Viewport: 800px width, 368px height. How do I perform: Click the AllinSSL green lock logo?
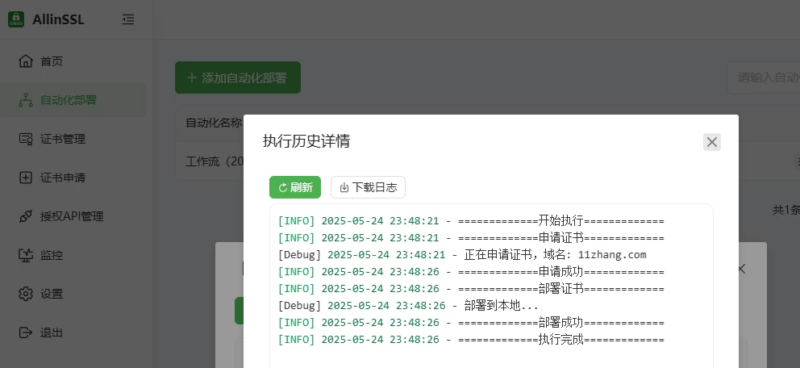tap(16, 19)
